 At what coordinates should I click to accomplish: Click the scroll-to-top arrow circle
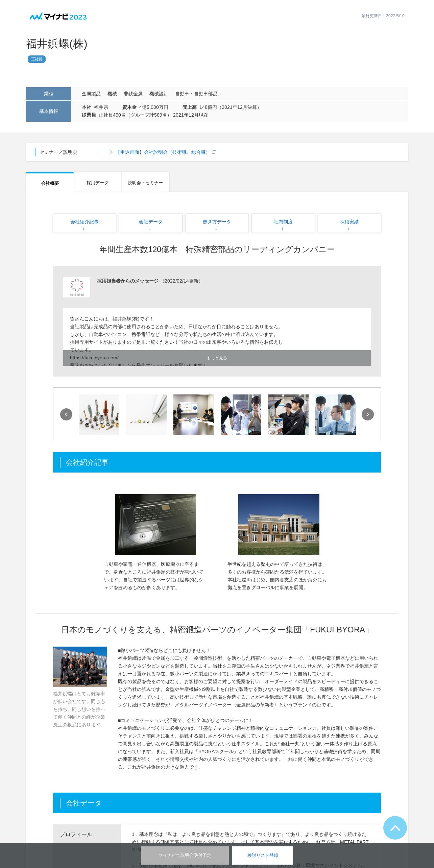coord(395,827)
